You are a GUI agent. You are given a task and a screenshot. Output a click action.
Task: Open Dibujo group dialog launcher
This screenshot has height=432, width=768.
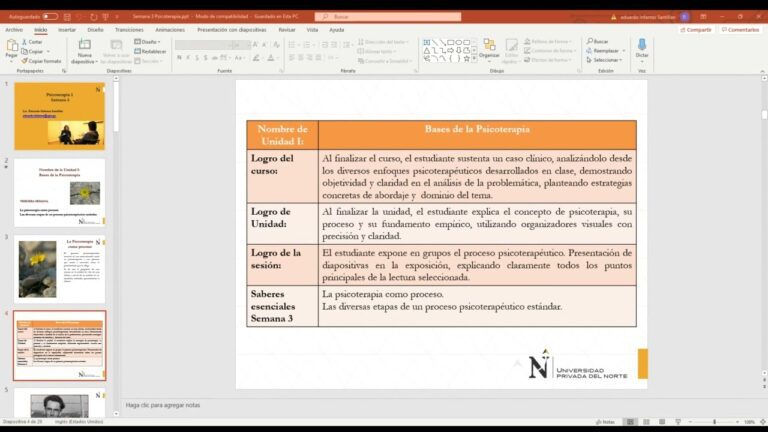[x=579, y=71]
